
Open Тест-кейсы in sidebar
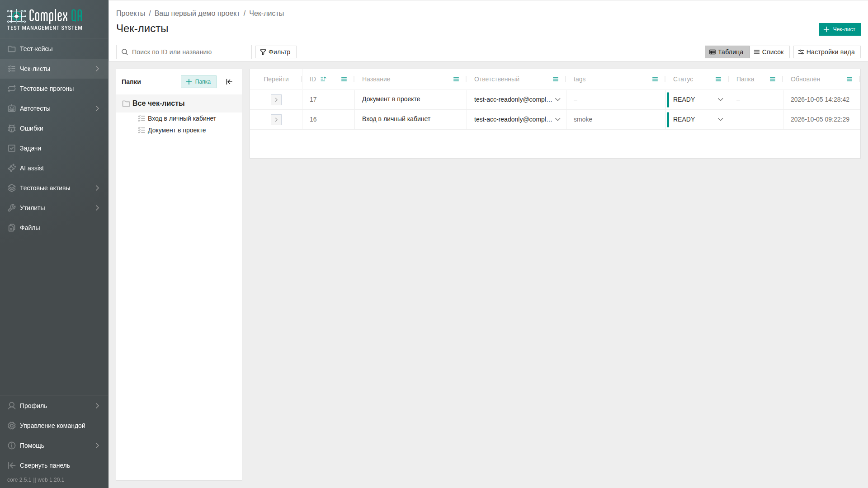(x=54, y=49)
